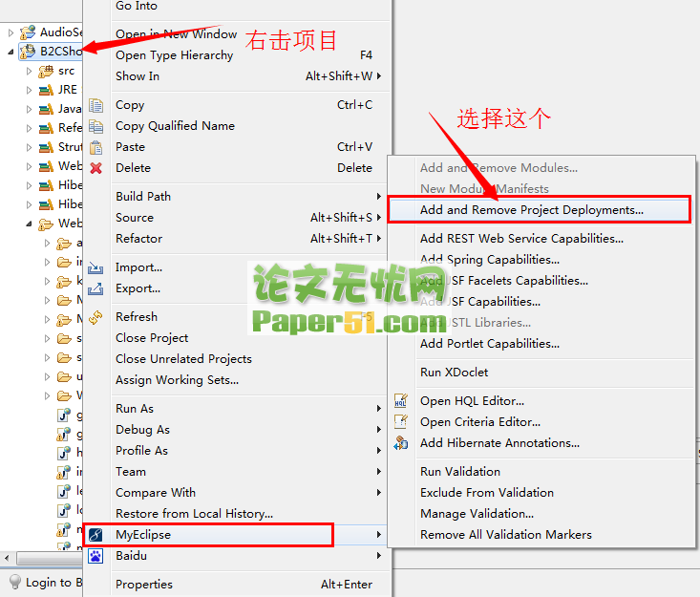
Task: Collapse the B2CShop project node
Action: click(x=11, y=52)
